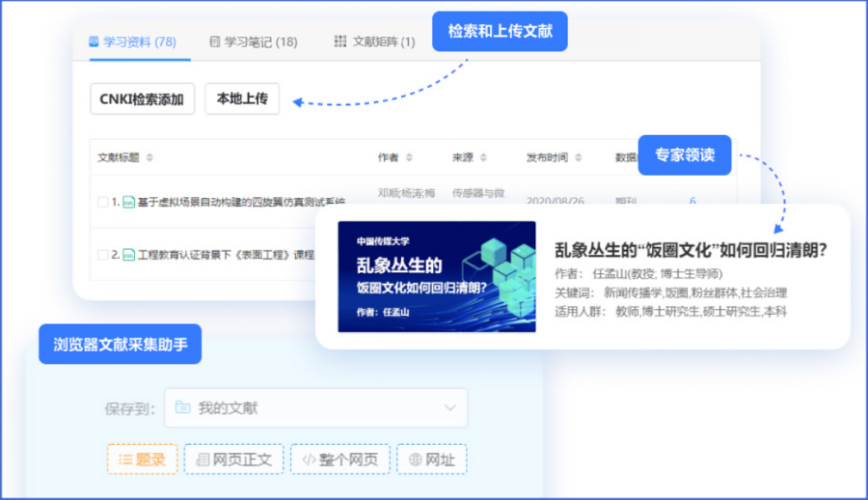Click 学习资料 tab icon
The image size is (868, 500).
[x=94, y=42]
